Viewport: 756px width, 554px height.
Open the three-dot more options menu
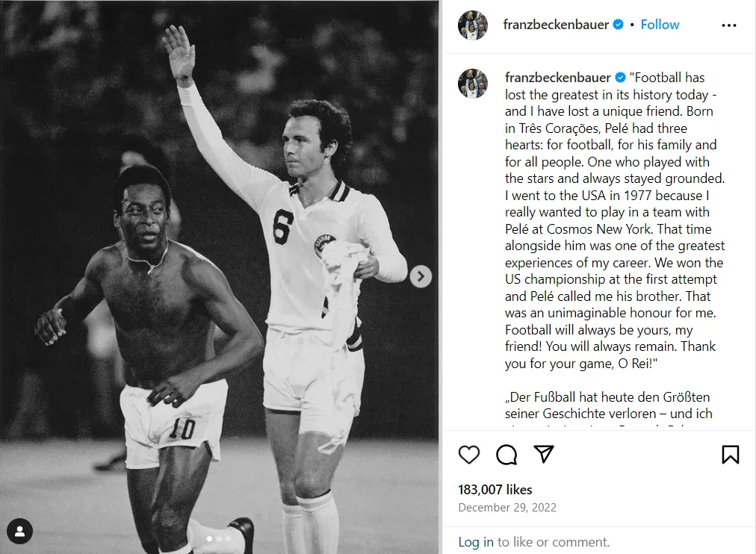click(x=729, y=25)
